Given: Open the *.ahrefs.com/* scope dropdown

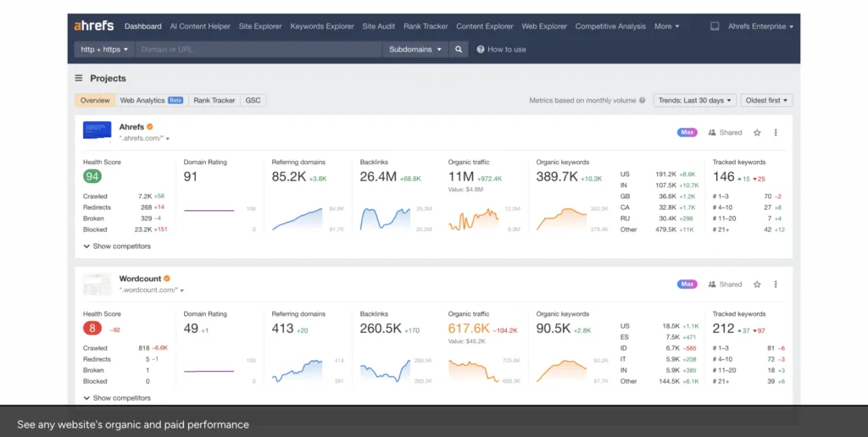Looking at the screenshot, I should click(144, 138).
